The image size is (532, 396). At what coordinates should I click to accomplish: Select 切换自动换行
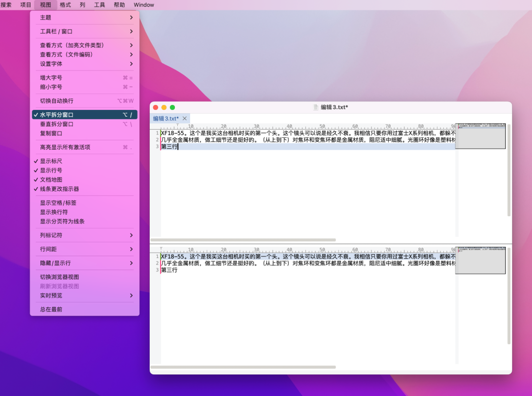(85, 101)
